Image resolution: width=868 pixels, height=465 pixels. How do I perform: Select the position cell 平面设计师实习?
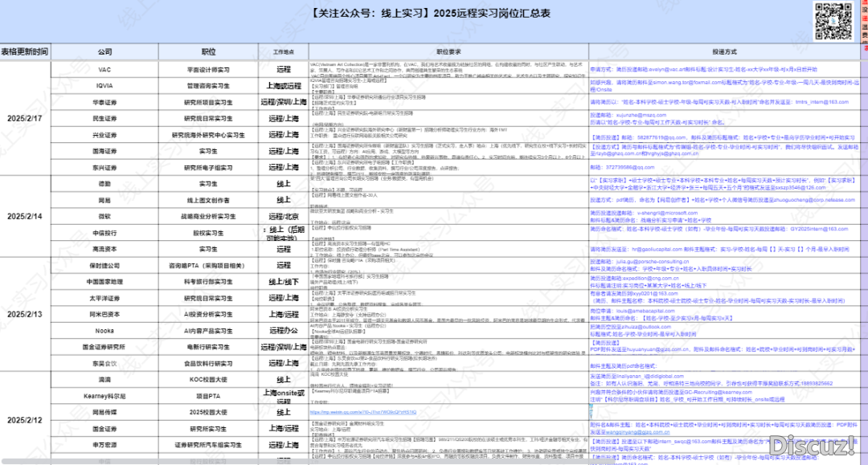coord(208,70)
